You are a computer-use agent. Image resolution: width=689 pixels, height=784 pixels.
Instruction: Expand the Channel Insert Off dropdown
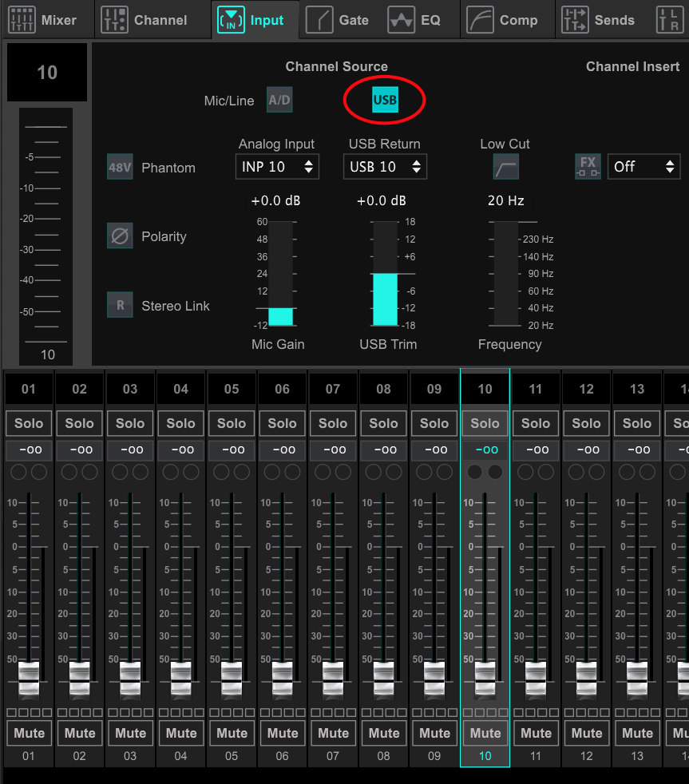tap(643, 167)
